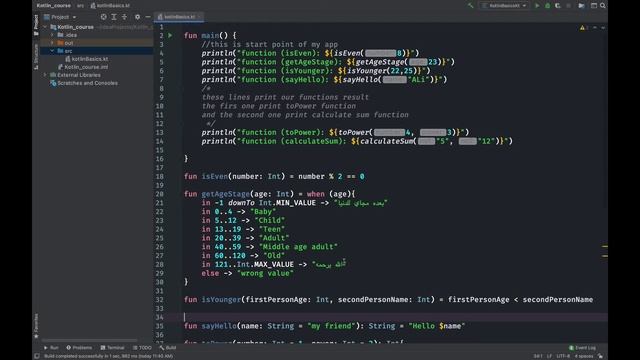Toggle the Favorites tool window side tab
Screen dimensions: 640x360
(x=36, y=326)
